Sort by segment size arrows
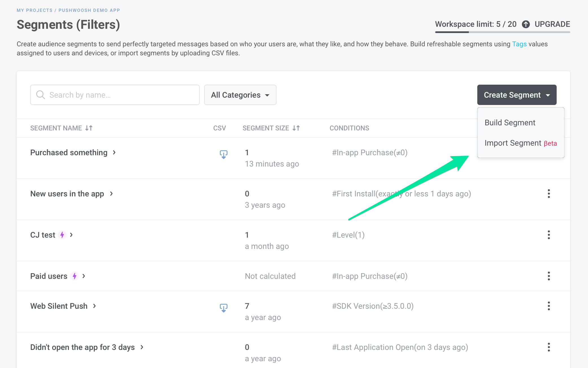This screenshot has width=588, height=368. pos(296,128)
